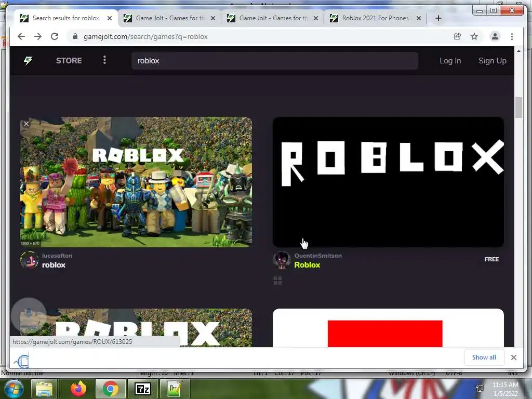Switch to the third Game Jolt tab
Screen dimensions: 532x399
273,18
